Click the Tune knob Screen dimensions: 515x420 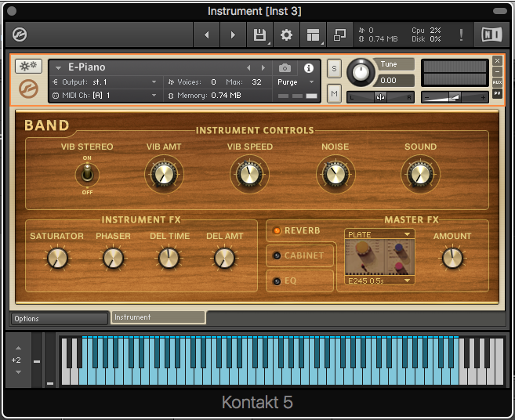[361, 72]
